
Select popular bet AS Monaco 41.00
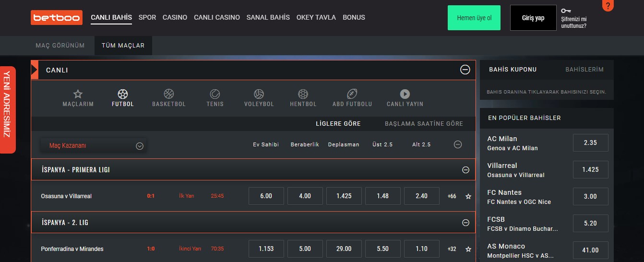(591, 250)
